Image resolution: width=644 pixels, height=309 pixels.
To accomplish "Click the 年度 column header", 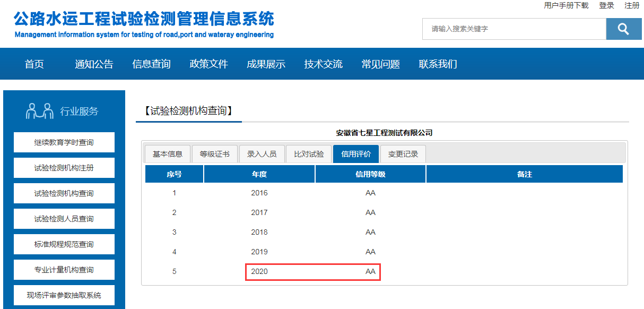I will pos(259,174).
